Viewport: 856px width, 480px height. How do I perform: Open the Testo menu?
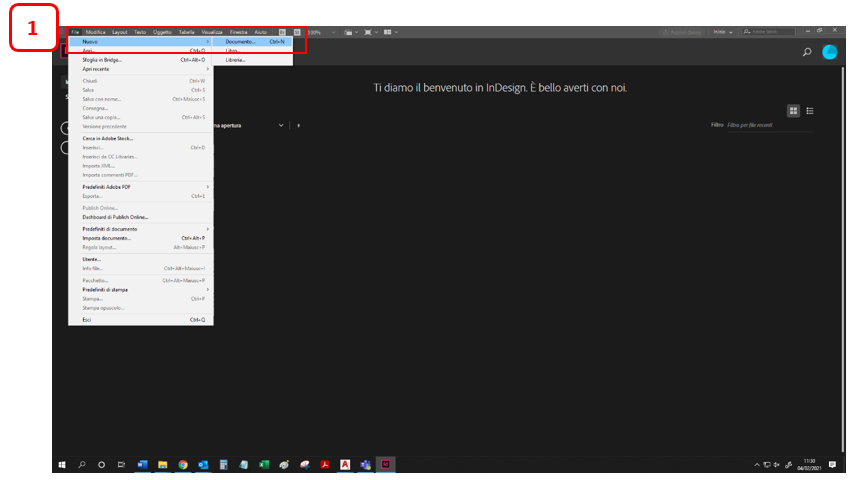(140, 32)
